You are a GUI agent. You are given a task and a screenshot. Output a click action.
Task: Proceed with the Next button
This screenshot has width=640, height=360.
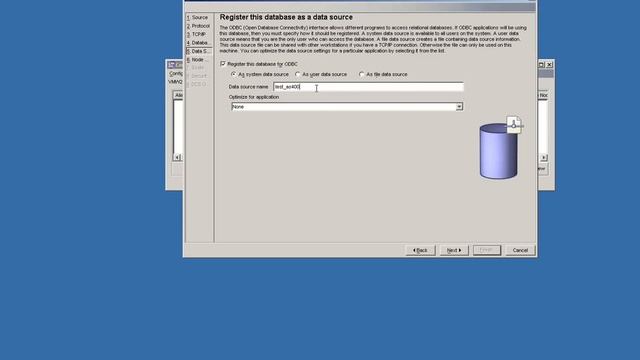[x=454, y=250]
